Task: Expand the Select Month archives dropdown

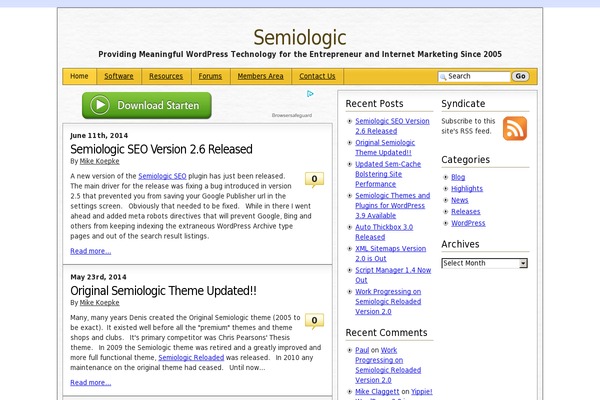Action: coord(484,263)
